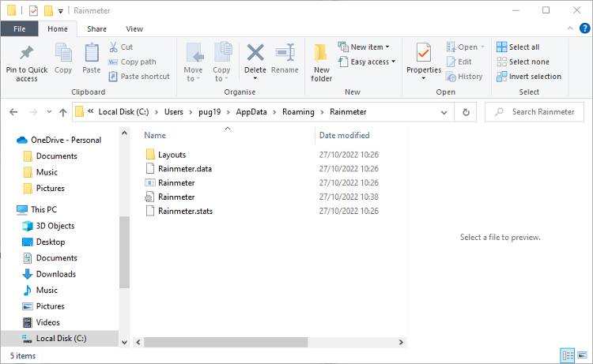Click Roaming in the address path
Viewport: 593px width, 364px height.
[x=298, y=112]
